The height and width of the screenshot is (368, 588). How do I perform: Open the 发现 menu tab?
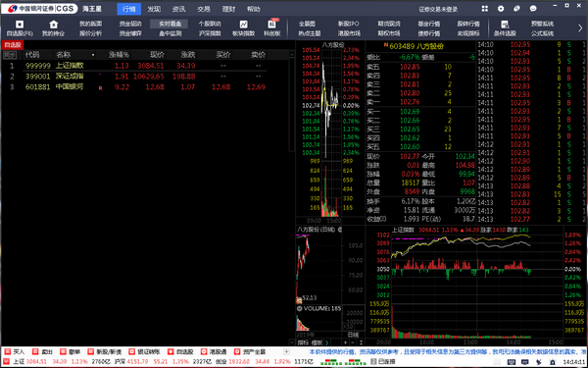point(154,9)
